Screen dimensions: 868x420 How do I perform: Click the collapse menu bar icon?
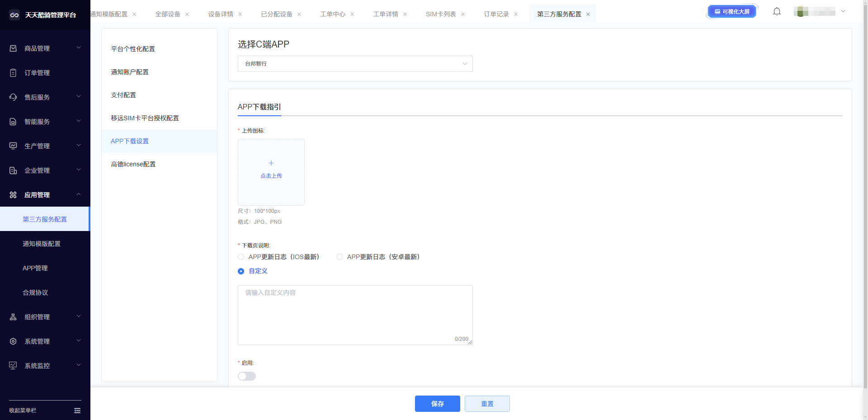77,411
